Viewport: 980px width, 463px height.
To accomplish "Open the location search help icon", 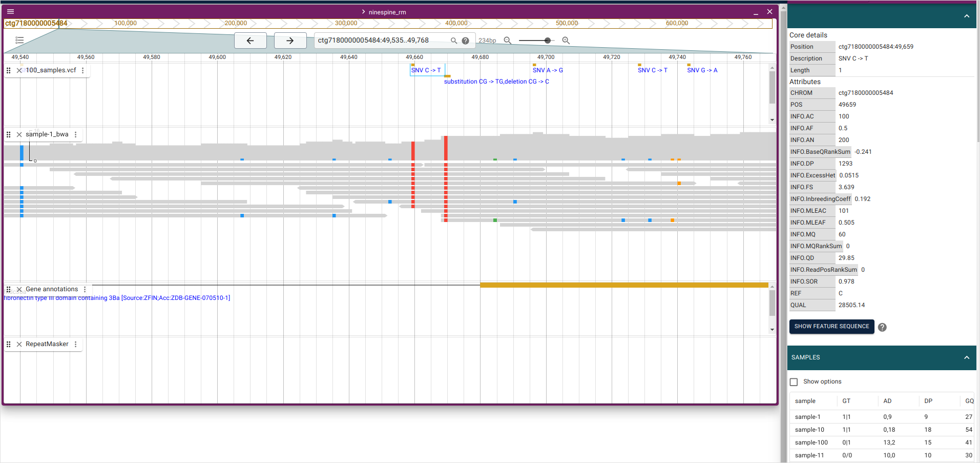I will (x=465, y=41).
